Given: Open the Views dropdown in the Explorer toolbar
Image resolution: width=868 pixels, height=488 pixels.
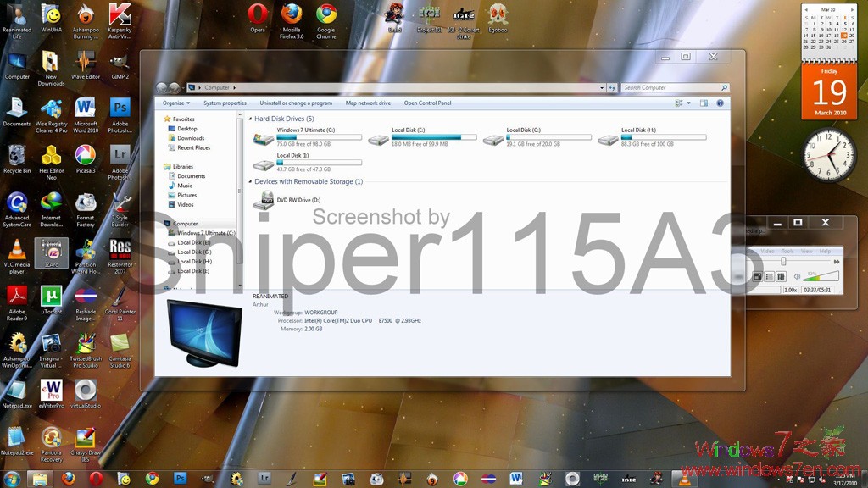Looking at the screenshot, I should pos(682,103).
